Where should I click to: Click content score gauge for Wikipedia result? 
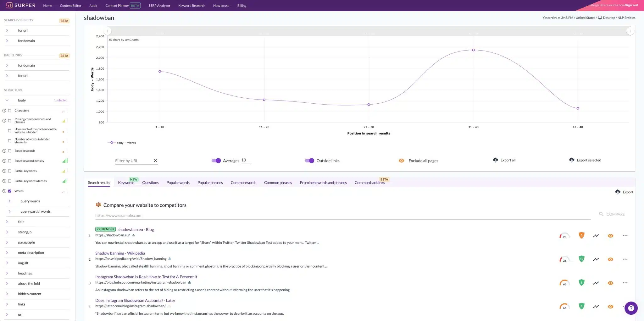pos(564,259)
